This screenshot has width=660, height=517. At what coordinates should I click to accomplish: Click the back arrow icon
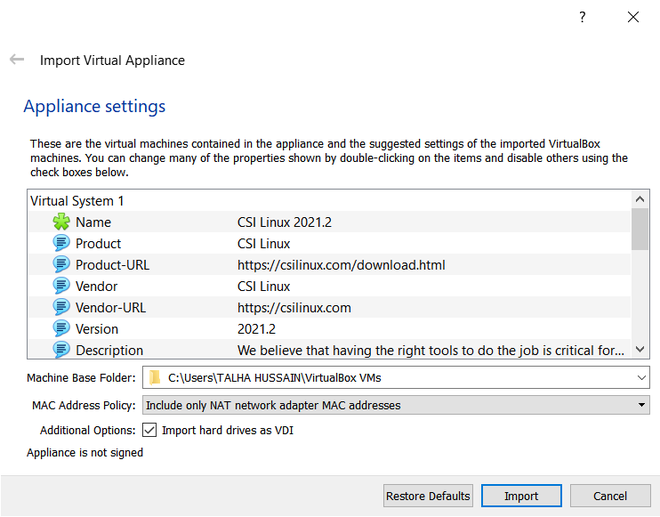(x=17, y=60)
